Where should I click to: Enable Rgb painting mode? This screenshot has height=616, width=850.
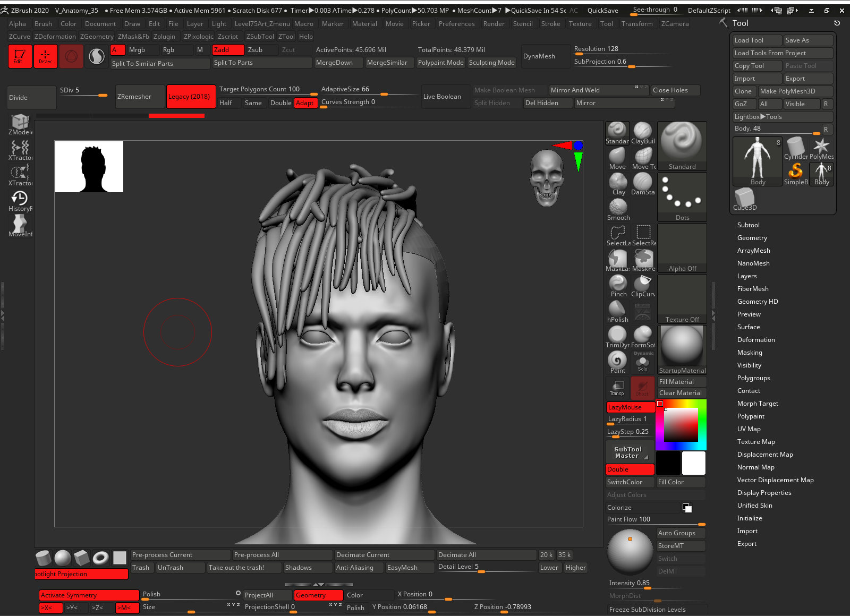pyautogui.click(x=177, y=50)
